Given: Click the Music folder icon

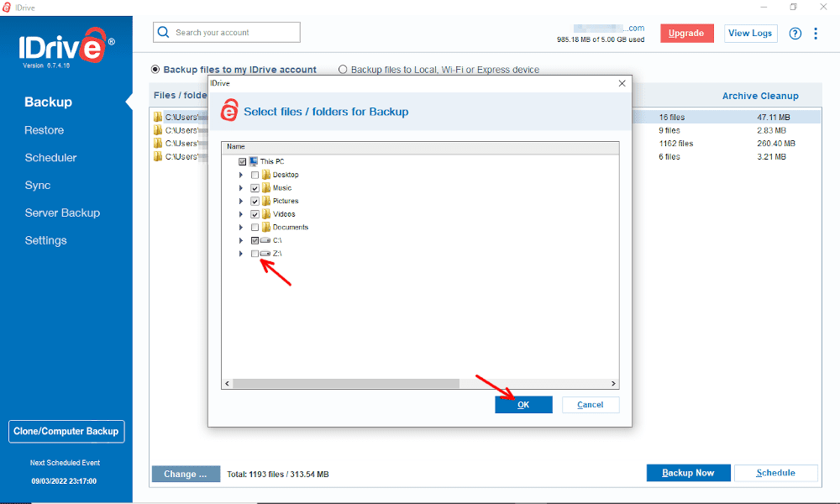Looking at the screenshot, I should (266, 187).
